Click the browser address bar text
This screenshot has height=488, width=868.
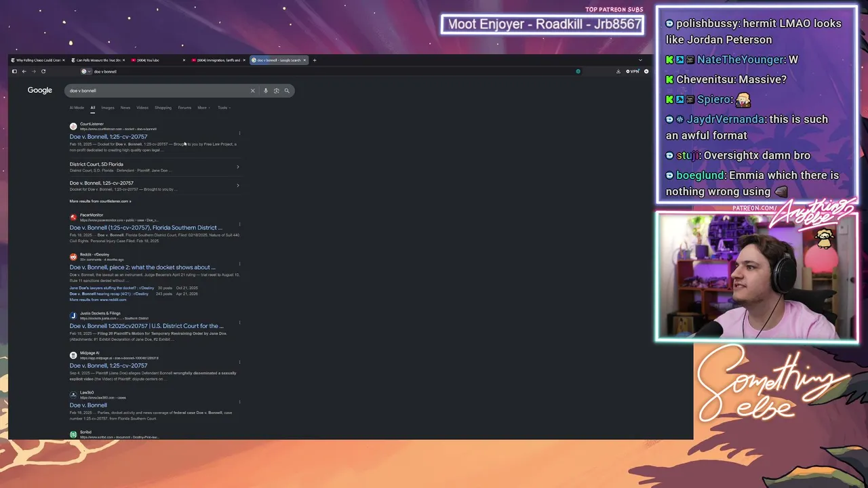105,71
